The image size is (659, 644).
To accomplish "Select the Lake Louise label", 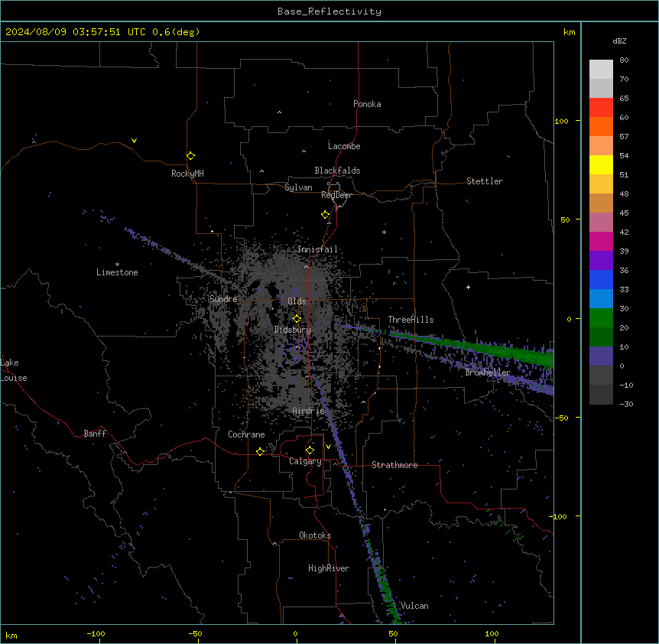I will [x=14, y=370].
